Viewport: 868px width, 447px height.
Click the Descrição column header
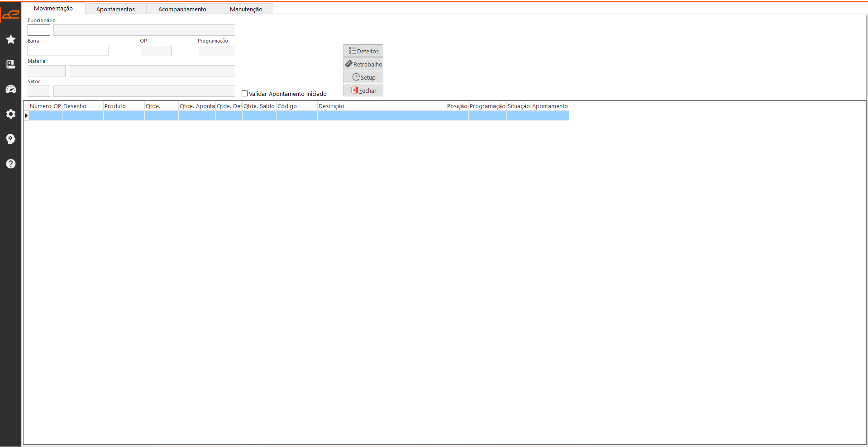click(x=381, y=106)
